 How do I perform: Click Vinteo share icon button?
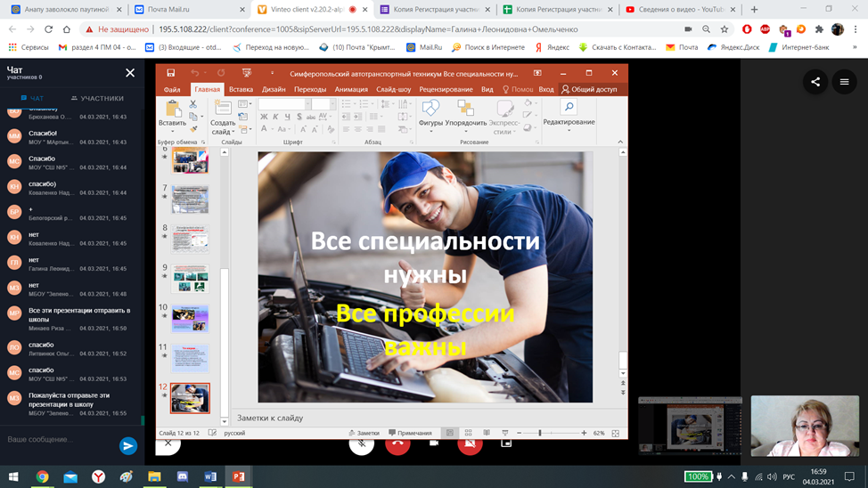[x=815, y=82]
